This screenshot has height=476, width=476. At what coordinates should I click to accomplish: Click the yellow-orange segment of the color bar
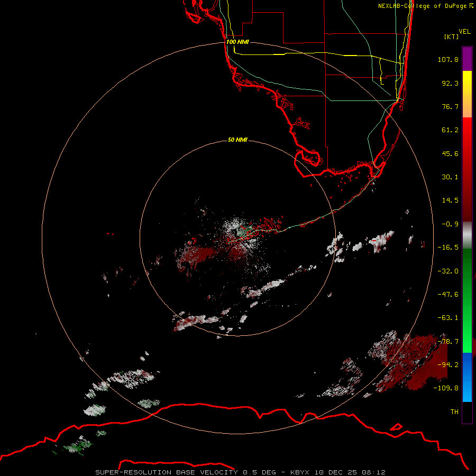click(x=467, y=94)
